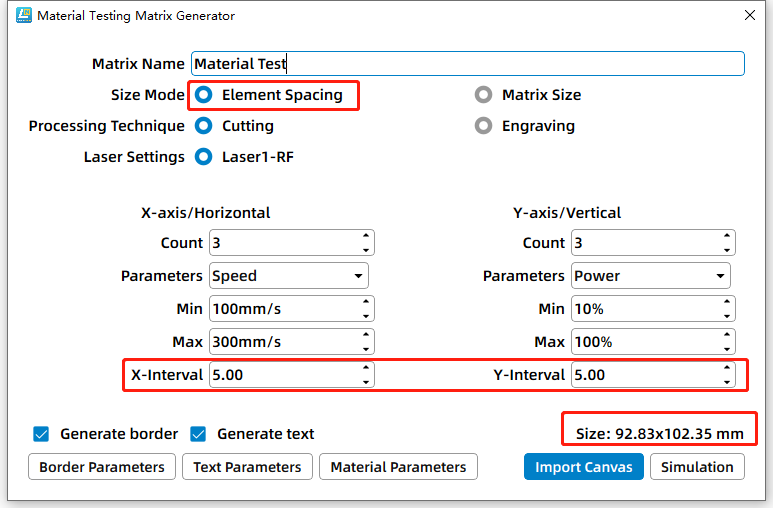Click the X-Interval input field

[280, 375]
